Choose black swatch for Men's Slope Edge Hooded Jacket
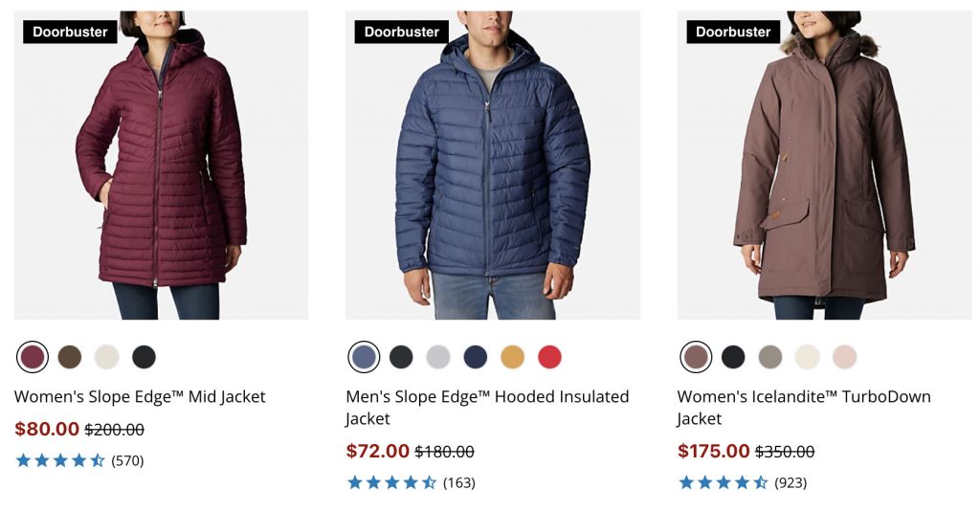This screenshot has width=980, height=512. click(401, 357)
